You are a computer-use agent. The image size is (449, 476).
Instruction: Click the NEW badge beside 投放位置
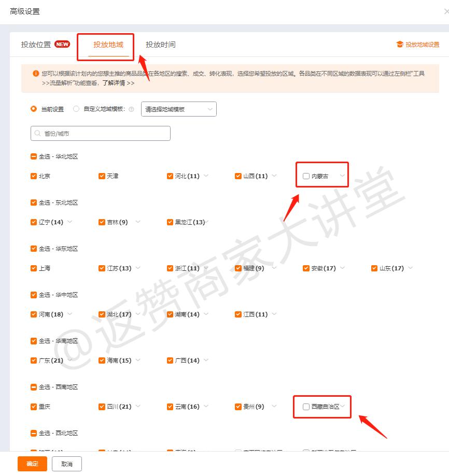(x=62, y=45)
